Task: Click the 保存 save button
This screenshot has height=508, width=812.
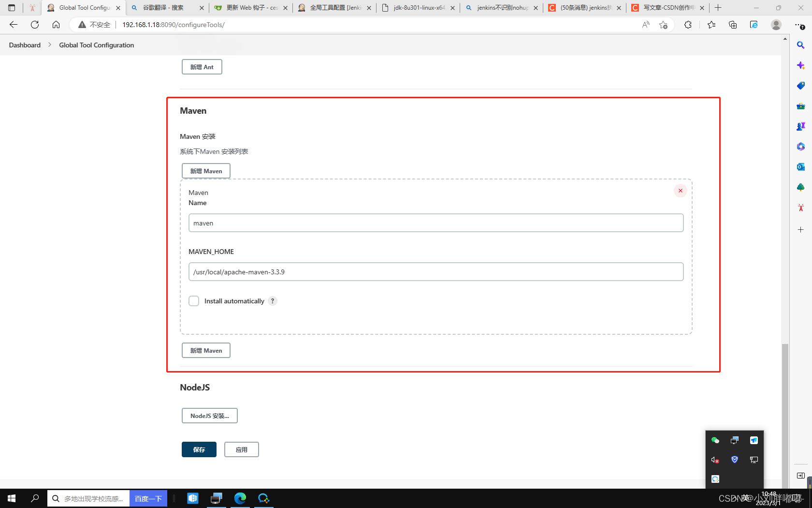Action: click(199, 449)
